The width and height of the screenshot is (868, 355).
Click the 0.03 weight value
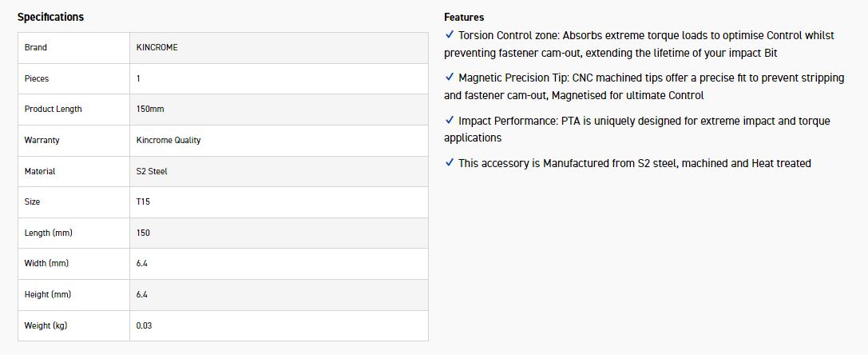tap(144, 325)
